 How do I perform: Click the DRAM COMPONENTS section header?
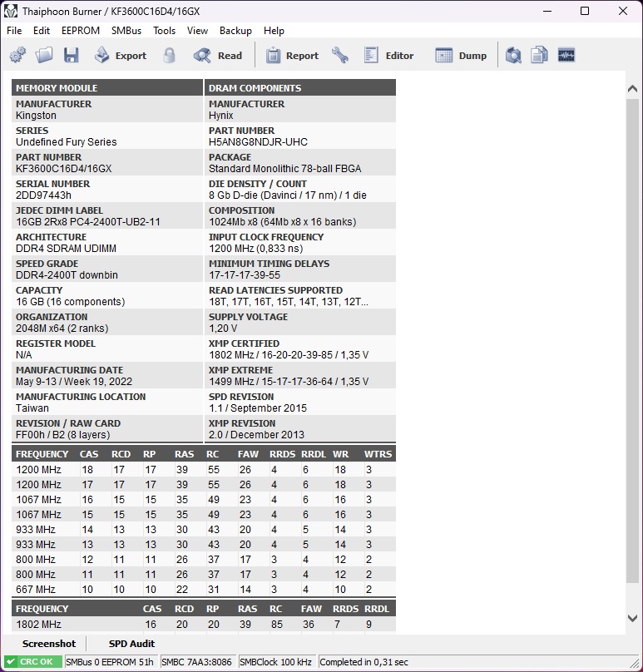(300, 88)
